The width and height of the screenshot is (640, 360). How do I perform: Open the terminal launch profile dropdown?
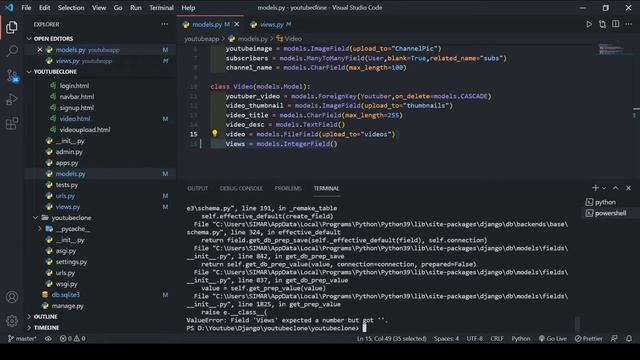click(x=604, y=188)
